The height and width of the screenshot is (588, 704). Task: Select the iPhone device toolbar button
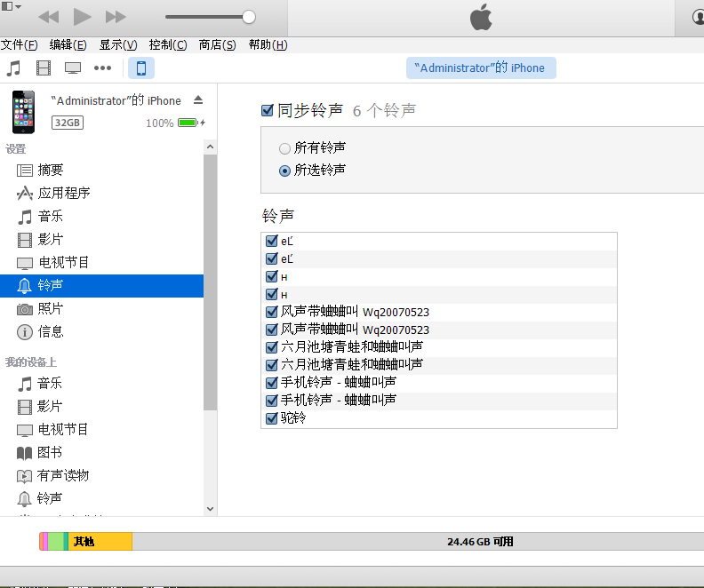pos(141,68)
